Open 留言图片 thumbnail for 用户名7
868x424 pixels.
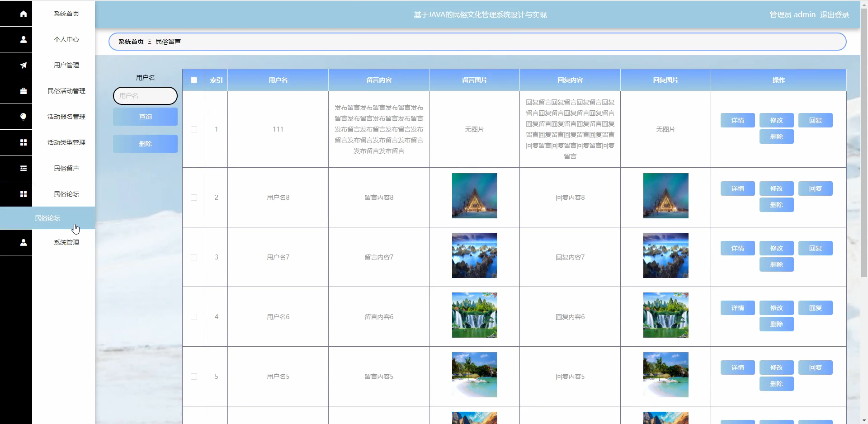click(475, 255)
